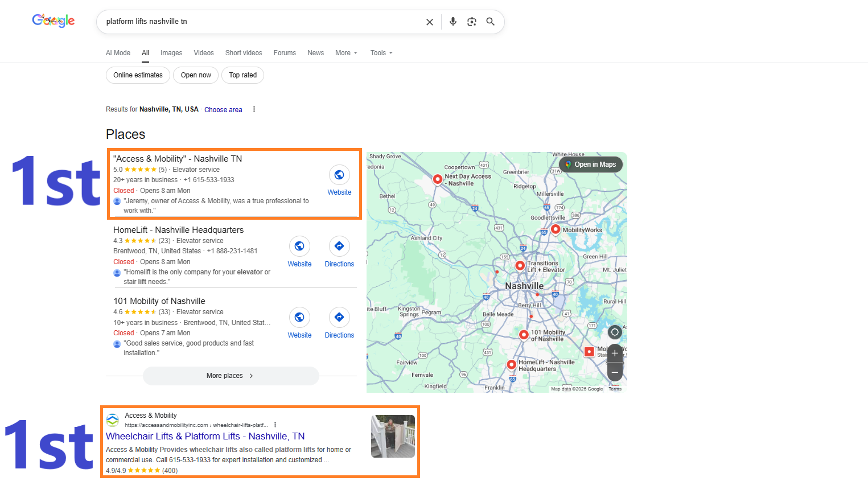Zoom in the map with the plus button
This screenshot has height=481, width=868.
click(x=615, y=353)
